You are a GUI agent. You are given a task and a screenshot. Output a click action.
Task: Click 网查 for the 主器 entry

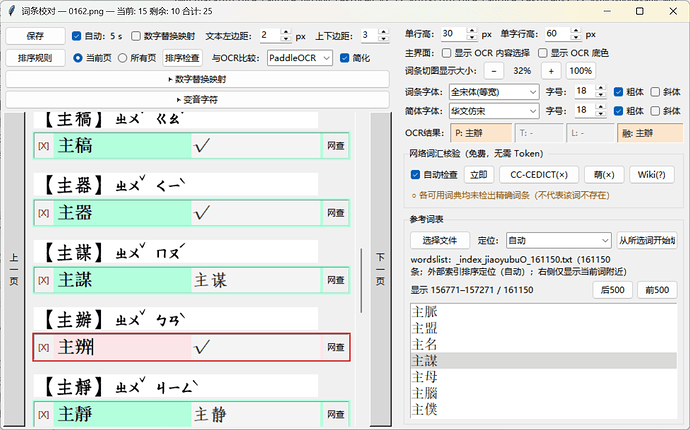[335, 213]
